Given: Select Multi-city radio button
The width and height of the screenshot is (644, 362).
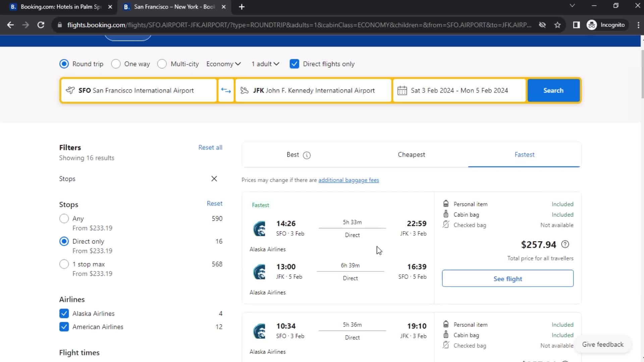Looking at the screenshot, I should [162, 64].
